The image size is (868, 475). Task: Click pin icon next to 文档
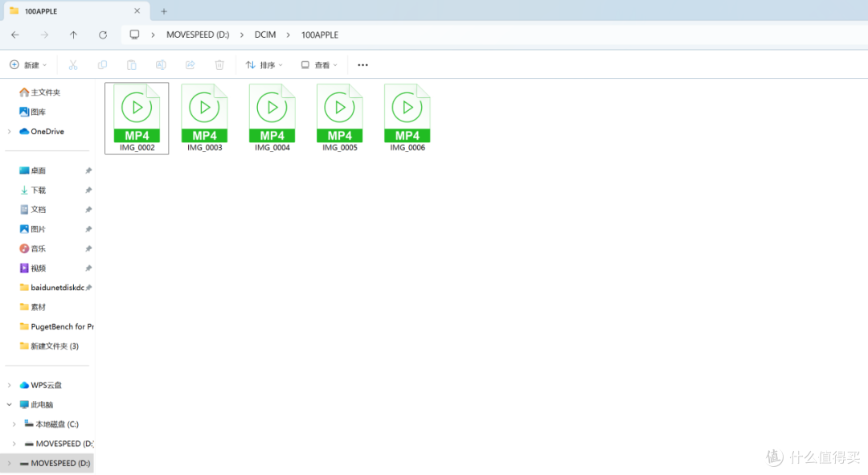point(88,209)
